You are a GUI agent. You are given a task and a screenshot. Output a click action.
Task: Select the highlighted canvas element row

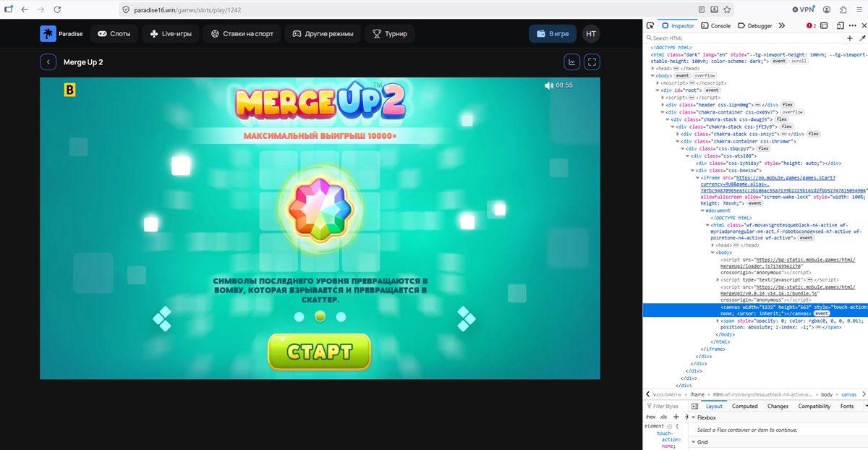click(755, 310)
